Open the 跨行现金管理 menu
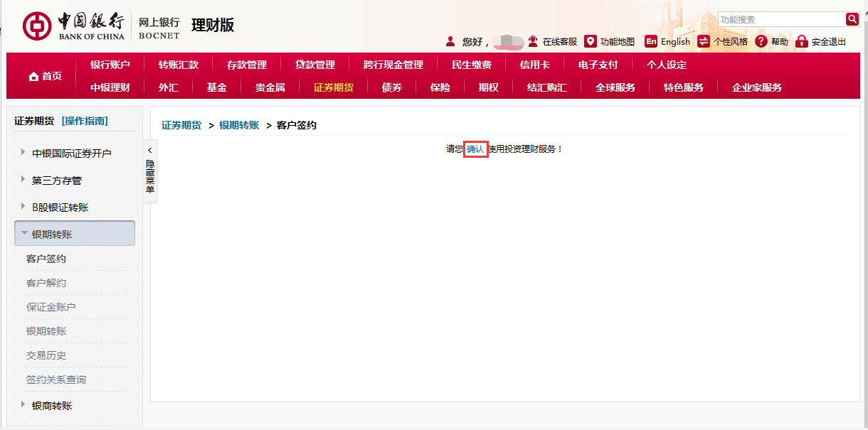The height and width of the screenshot is (430, 868). click(x=393, y=65)
